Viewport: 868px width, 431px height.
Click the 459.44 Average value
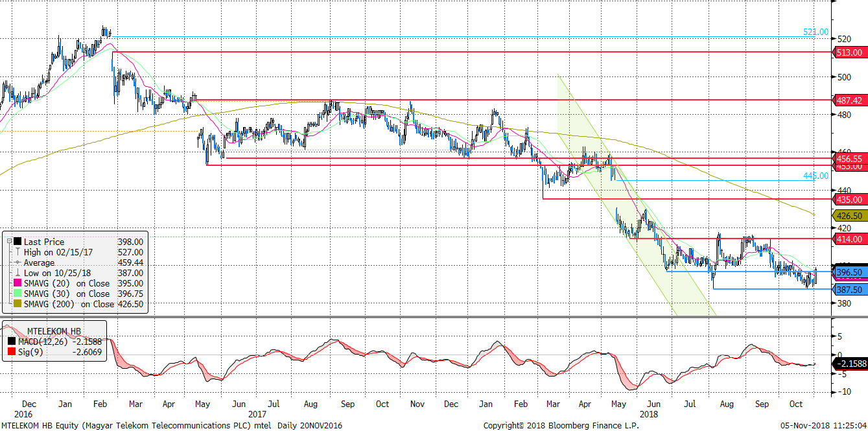coord(130,262)
